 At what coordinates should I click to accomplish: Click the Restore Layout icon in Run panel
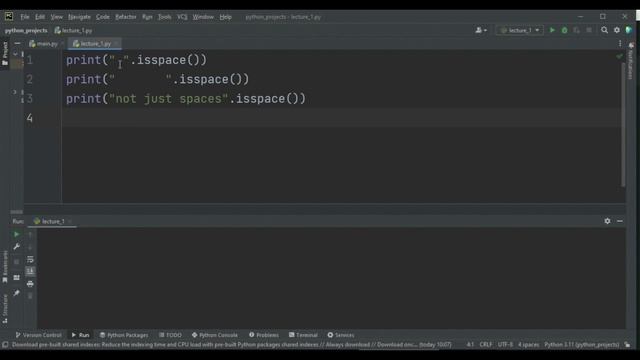click(x=16, y=278)
